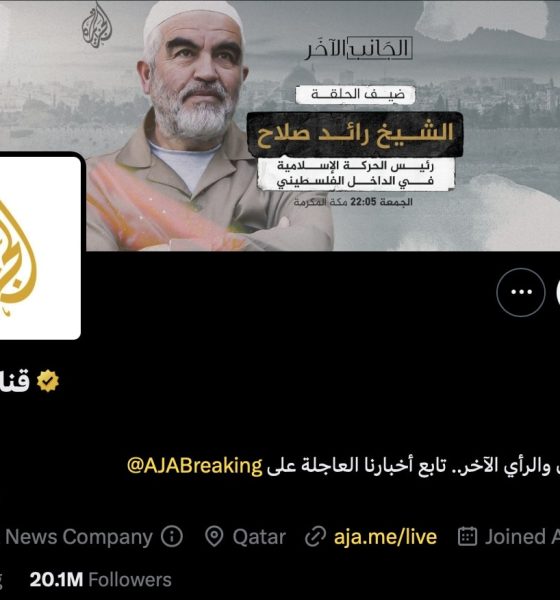Image resolution: width=560 pixels, height=600 pixels.
Task: Click the Arabic profile name beside verified badge
Action: click(15, 382)
